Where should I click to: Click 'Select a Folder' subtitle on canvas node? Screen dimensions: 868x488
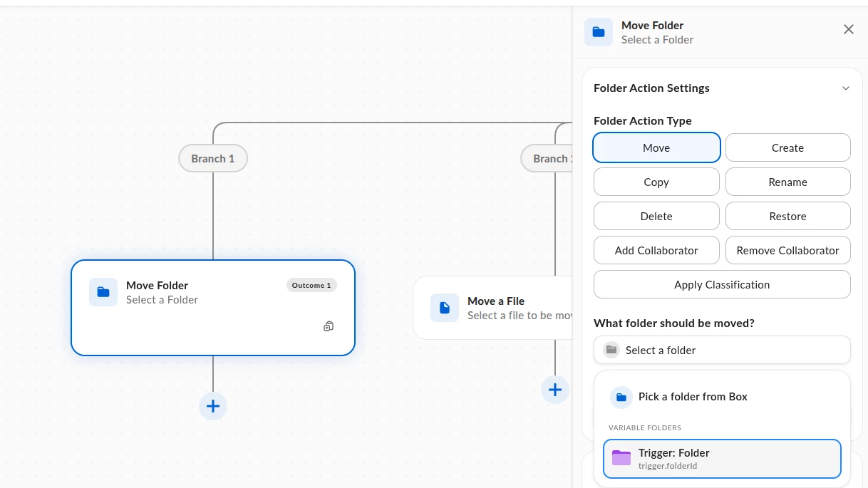[x=162, y=300]
